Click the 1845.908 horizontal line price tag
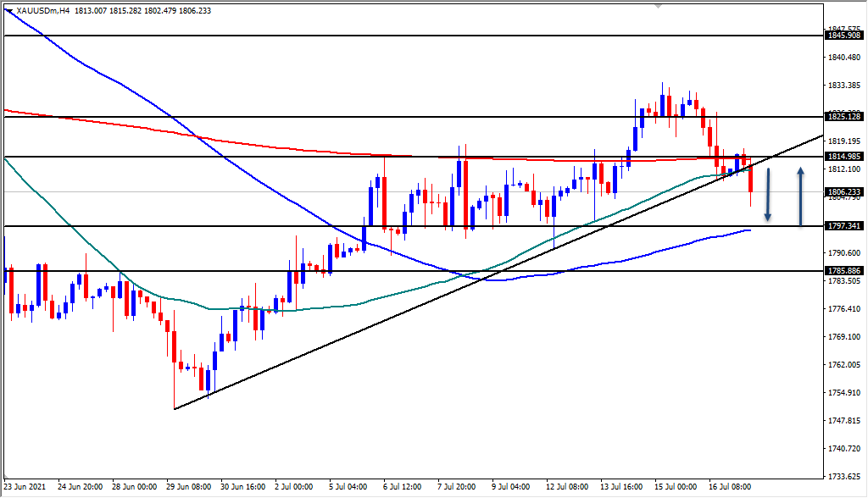 tap(844, 36)
